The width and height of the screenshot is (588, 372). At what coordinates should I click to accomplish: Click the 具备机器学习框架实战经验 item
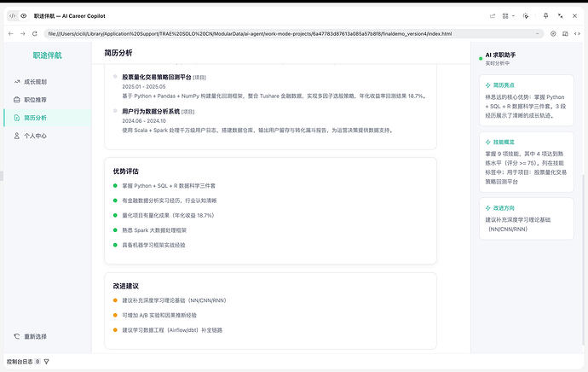(153, 245)
